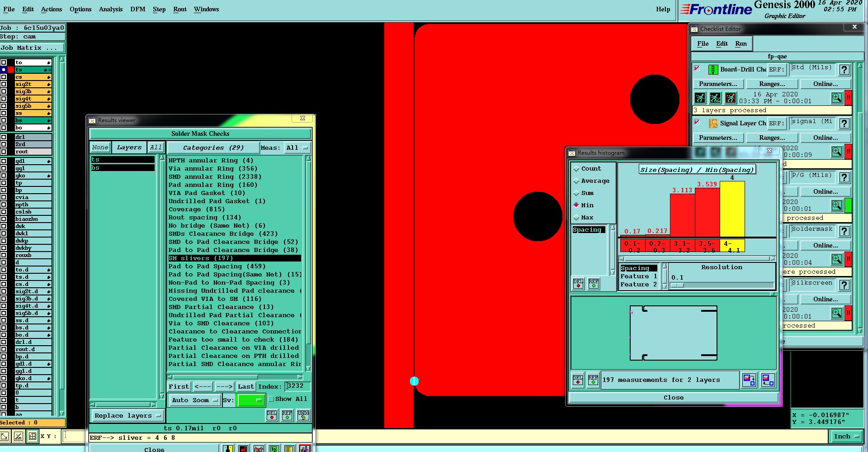868x452 pixels.
Task: Open Soldermask check magnifier results icon
Action: 837,259
